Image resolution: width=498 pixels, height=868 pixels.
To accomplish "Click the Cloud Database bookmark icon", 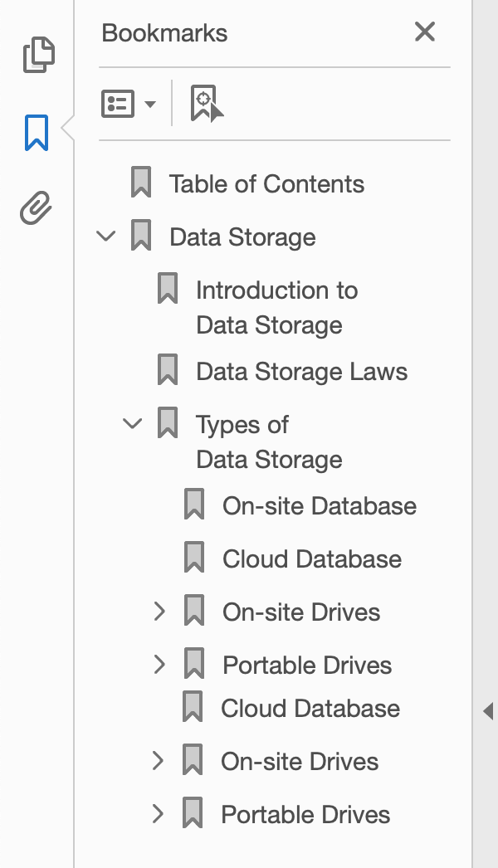I will (x=195, y=558).
